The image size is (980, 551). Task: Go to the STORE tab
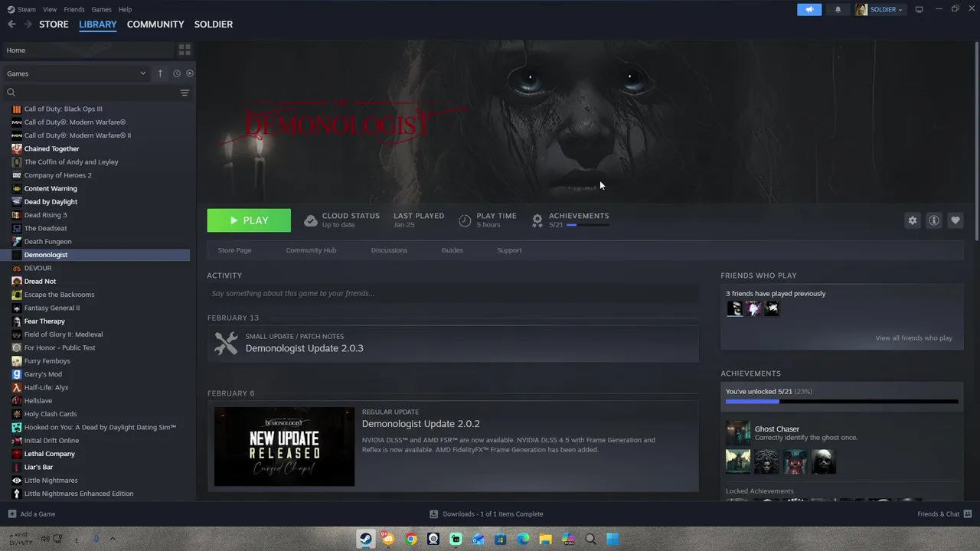[54, 24]
